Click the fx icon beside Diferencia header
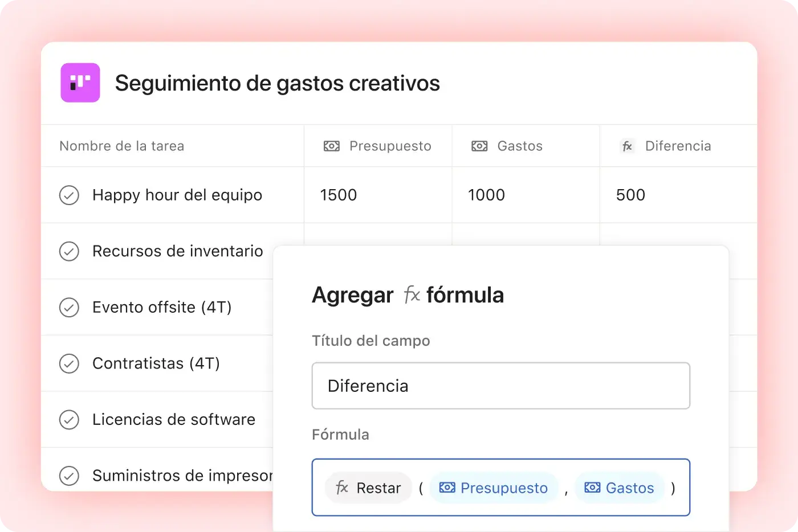 [x=627, y=146]
